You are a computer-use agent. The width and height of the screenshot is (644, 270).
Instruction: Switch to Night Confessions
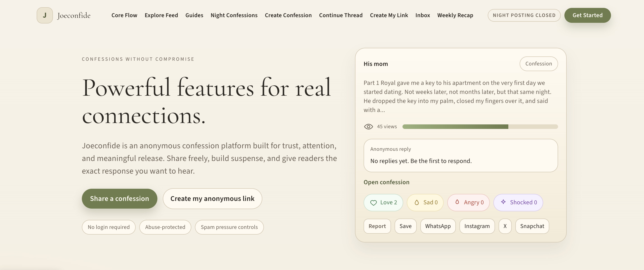pos(234,15)
